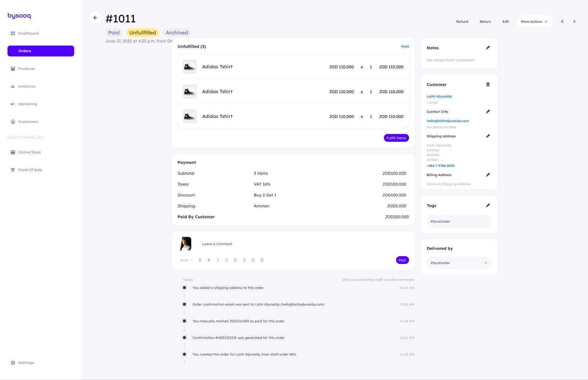Viewport: 588px width, 380px height.
Task: Remove the customer with the trash icon
Action: point(488,84)
